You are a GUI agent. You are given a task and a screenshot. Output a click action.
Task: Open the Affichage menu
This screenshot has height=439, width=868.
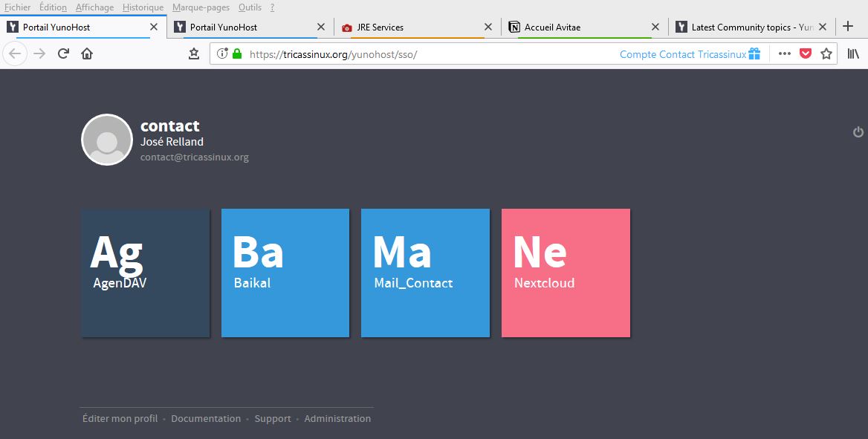pos(94,7)
